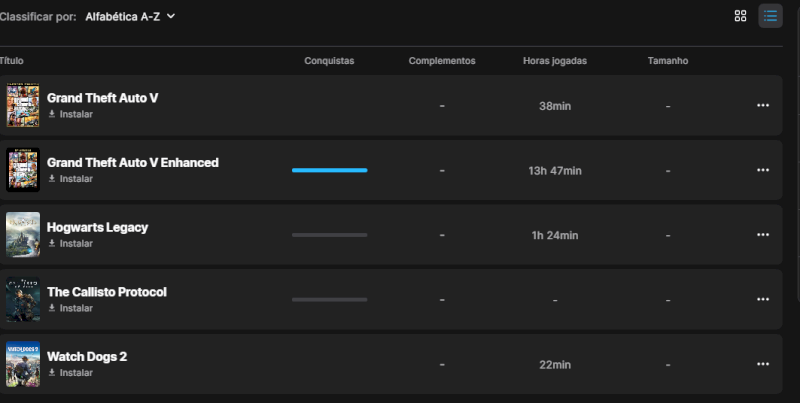Sort by the Tamanho column header
Screen dimensions: 800x403
coord(667,61)
